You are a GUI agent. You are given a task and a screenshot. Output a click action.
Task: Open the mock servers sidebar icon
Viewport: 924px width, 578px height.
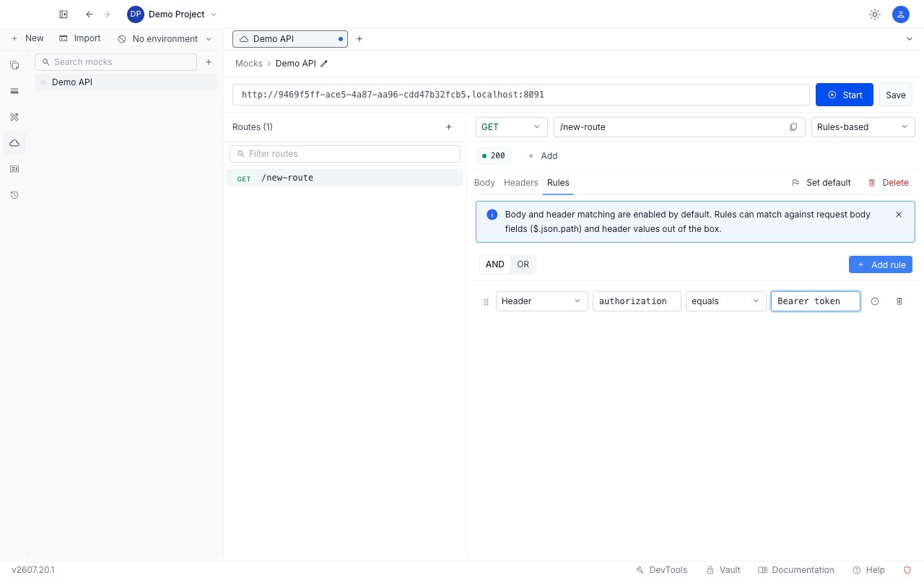(x=14, y=143)
